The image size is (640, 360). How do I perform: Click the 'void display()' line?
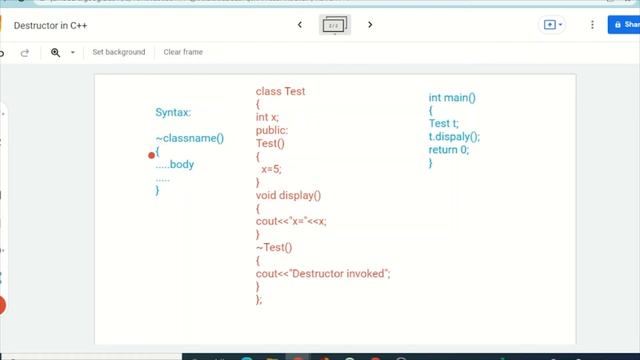289,195
